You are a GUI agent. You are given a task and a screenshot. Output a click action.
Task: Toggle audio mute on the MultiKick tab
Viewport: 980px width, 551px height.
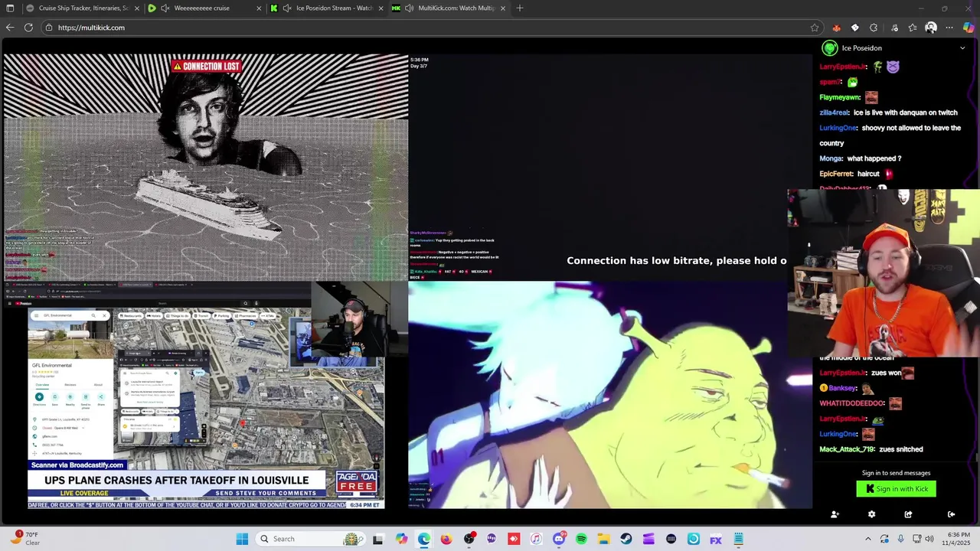point(410,8)
